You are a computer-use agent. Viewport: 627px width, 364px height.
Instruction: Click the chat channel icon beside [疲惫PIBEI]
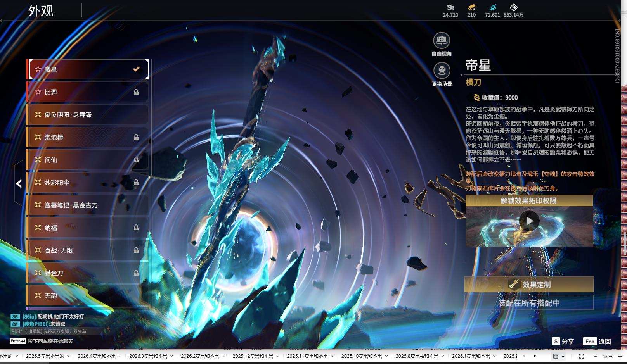[15, 324]
